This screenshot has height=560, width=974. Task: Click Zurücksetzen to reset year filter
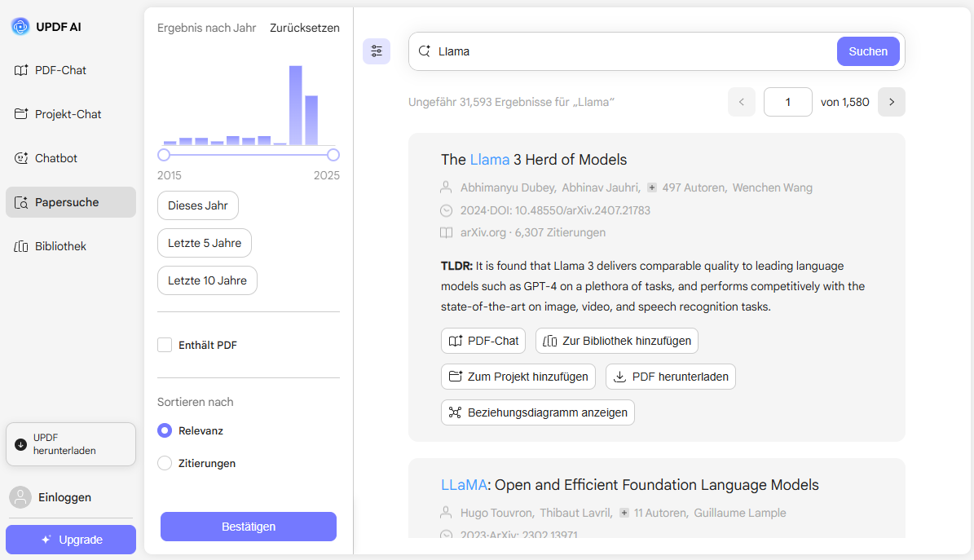coord(304,28)
